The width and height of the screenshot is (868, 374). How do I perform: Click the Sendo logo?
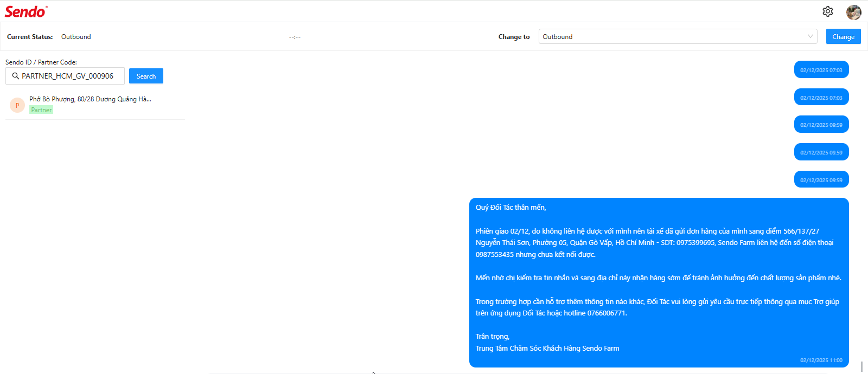tap(26, 11)
